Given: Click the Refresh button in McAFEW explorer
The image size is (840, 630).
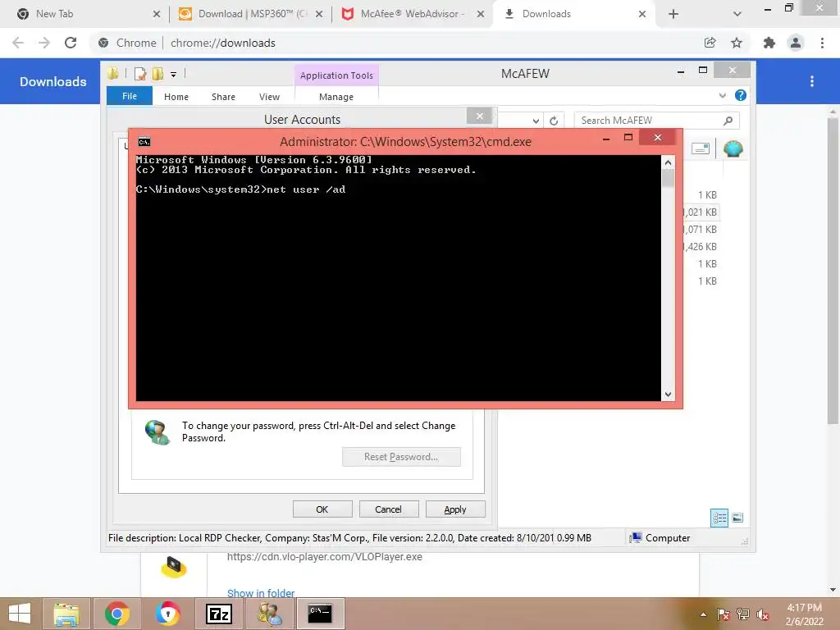Looking at the screenshot, I should [554, 121].
